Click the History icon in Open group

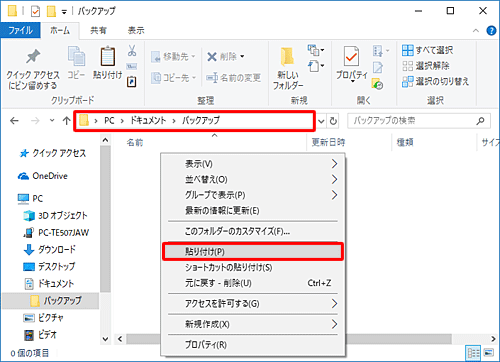pos(378,84)
